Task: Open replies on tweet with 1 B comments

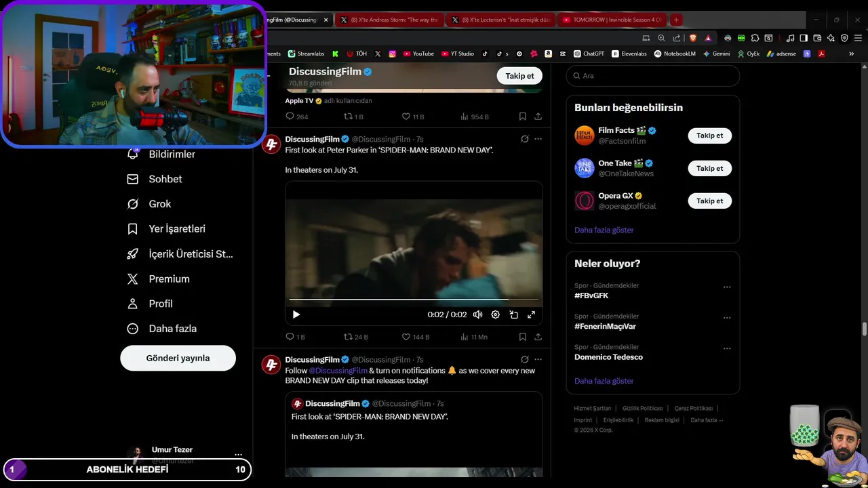Action: pos(295,336)
